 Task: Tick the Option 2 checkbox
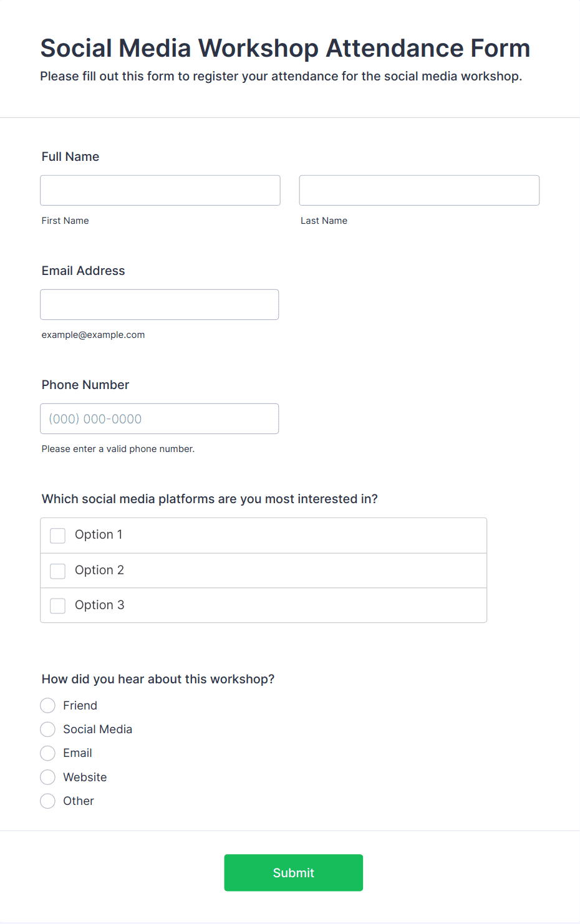pos(57,571)
